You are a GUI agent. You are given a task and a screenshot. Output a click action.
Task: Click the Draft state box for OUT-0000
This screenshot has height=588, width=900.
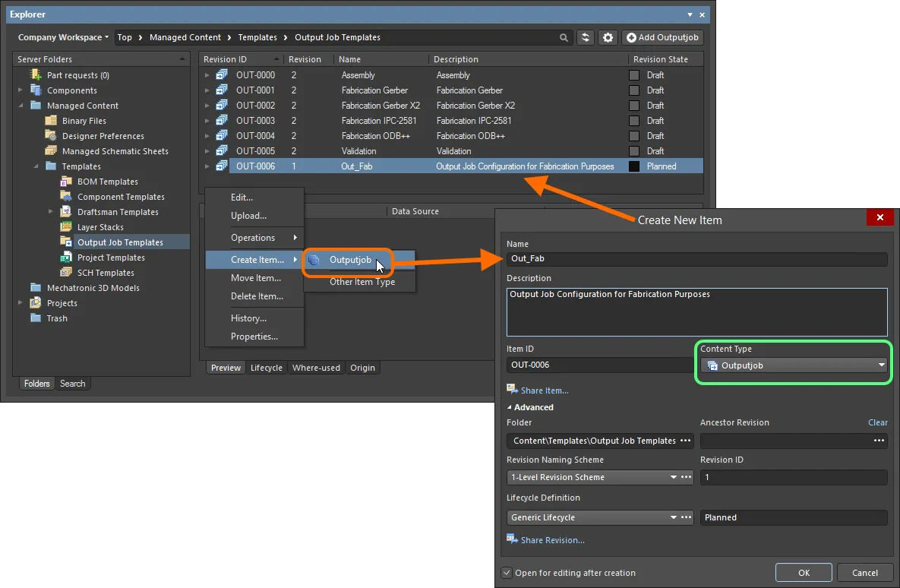click(634, 75)
